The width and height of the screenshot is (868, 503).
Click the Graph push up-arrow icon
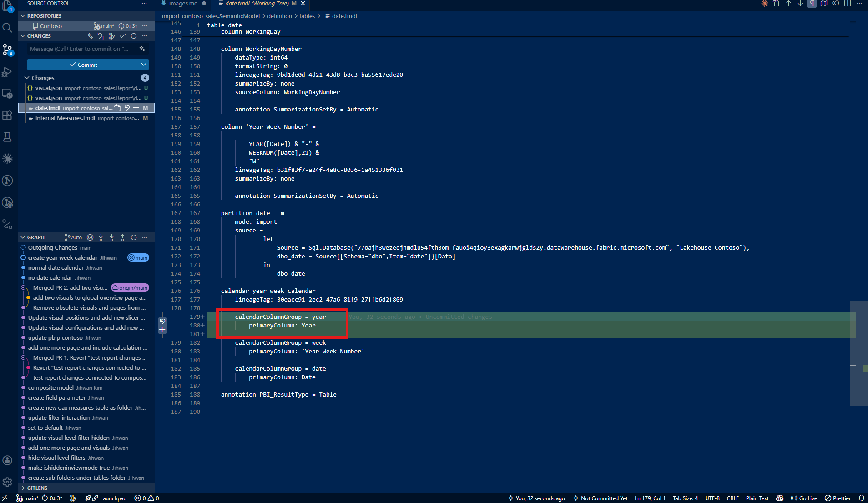(x=123, y=237)
